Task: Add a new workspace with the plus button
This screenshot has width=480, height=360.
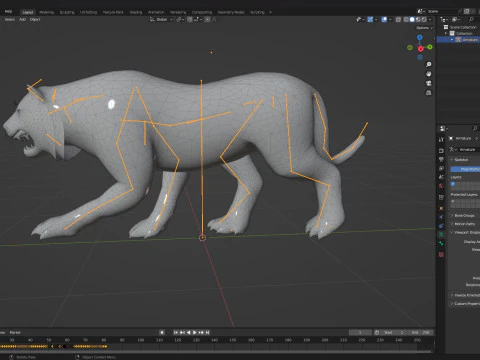Action: point(270,12)
